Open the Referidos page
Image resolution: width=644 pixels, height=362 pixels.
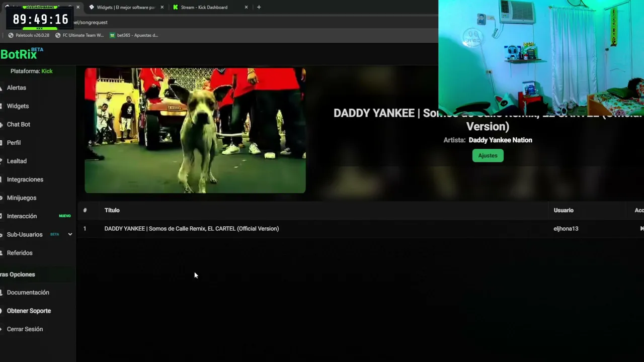point(20,253)
